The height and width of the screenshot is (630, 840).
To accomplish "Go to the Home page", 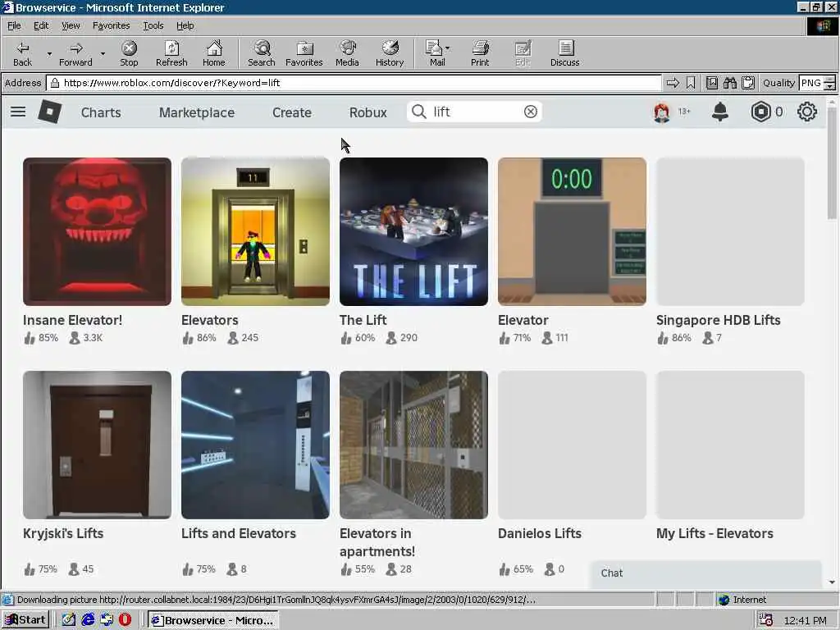I will point(214,53).
